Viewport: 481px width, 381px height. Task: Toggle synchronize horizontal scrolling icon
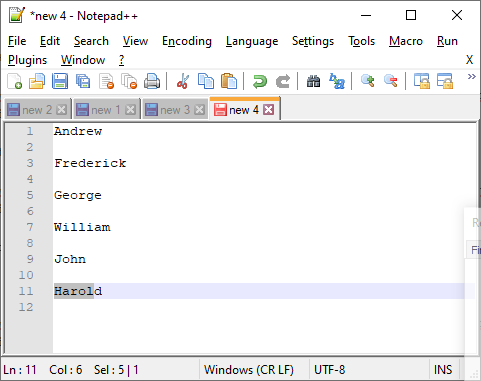445,81
